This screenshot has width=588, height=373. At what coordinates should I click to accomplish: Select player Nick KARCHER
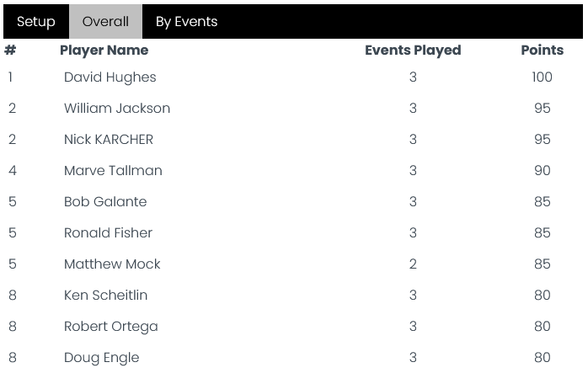point(109,140)
